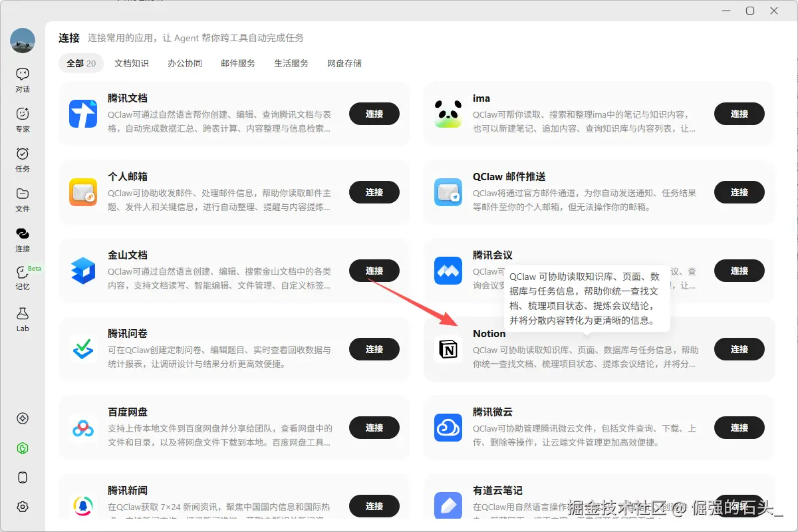
Task: Click the green hexagon shield icon
Action: (x=23, y=448)
